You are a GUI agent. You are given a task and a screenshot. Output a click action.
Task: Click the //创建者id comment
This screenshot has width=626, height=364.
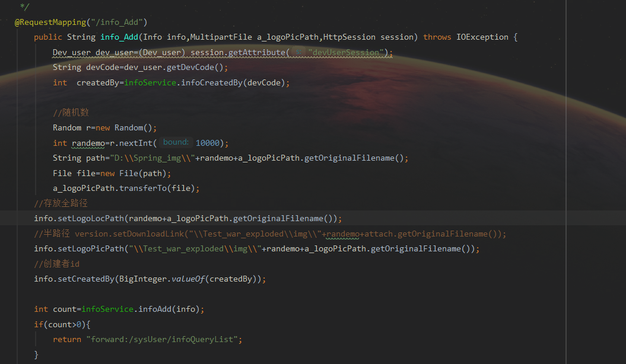[57, 264]
